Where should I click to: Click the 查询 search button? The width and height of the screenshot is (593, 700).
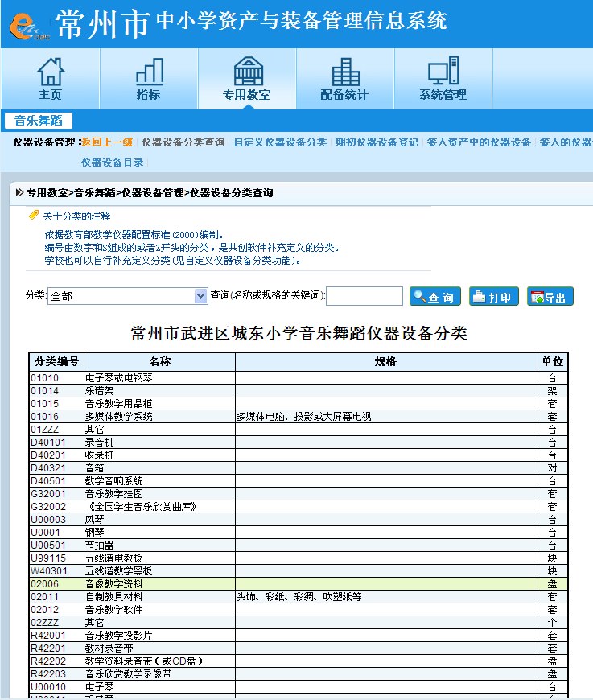pos(435,296)
